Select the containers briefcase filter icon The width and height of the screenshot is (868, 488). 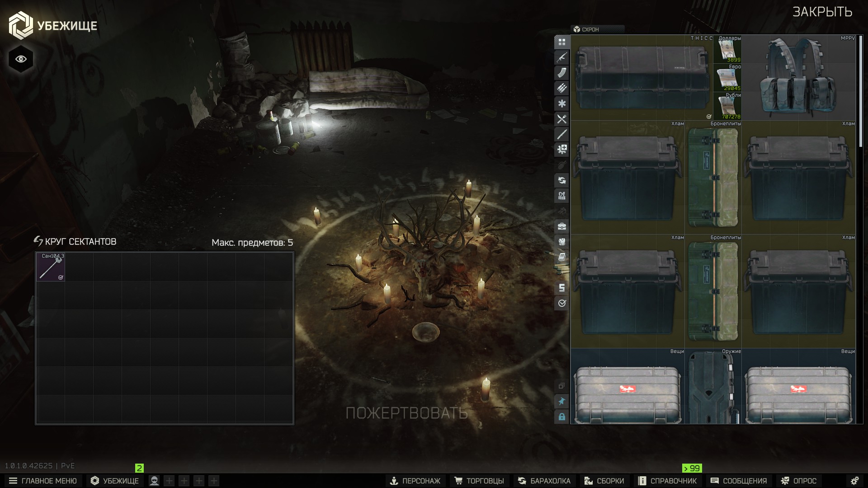[x=561, y=226]
